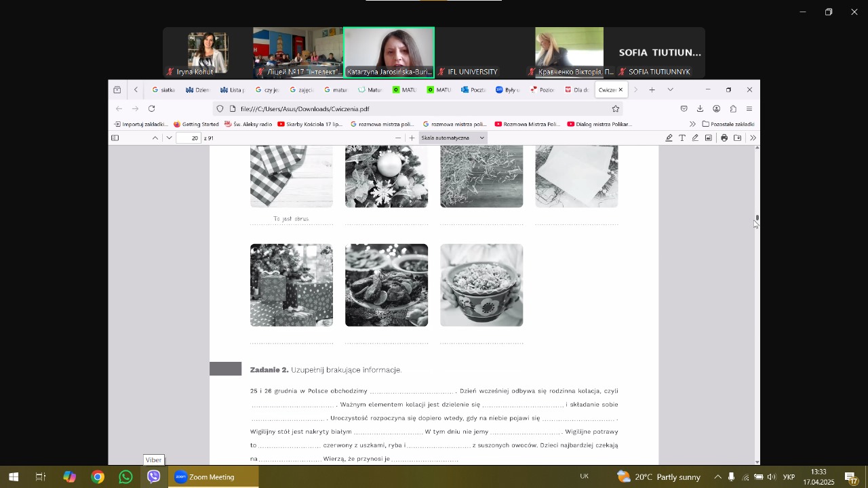Screen dimensions: 868x488
Task: Open Viber from taskbar
Action: pyautogui.click(x=154, y=476)
